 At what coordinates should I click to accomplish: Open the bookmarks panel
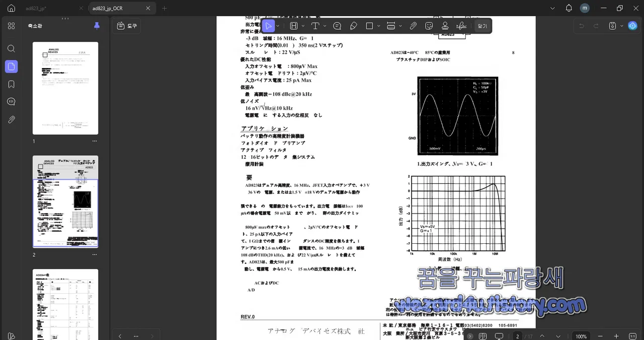point(11,84)
